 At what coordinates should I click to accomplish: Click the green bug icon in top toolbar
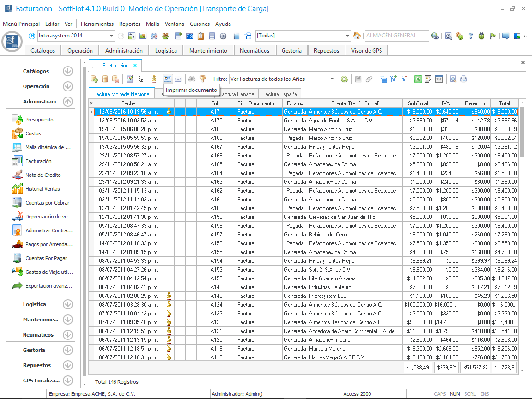click(x=482, y=36)
